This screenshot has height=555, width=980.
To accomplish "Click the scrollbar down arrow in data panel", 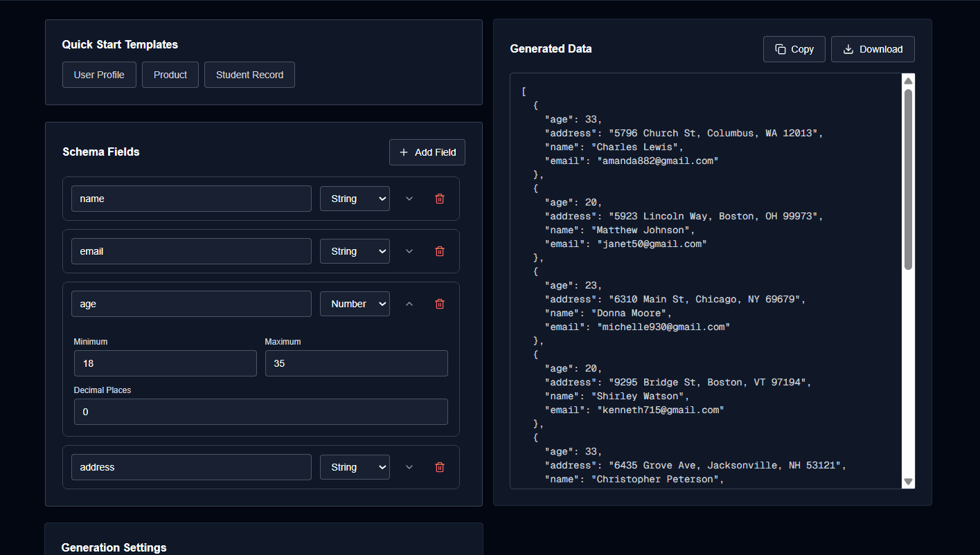I will click(908, 482).
